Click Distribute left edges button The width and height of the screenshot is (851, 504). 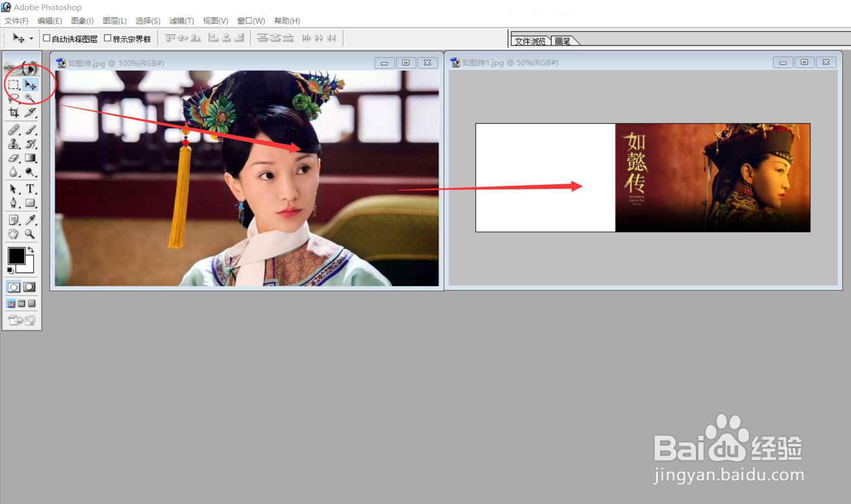pyautogui.click(x=306, y=38)
